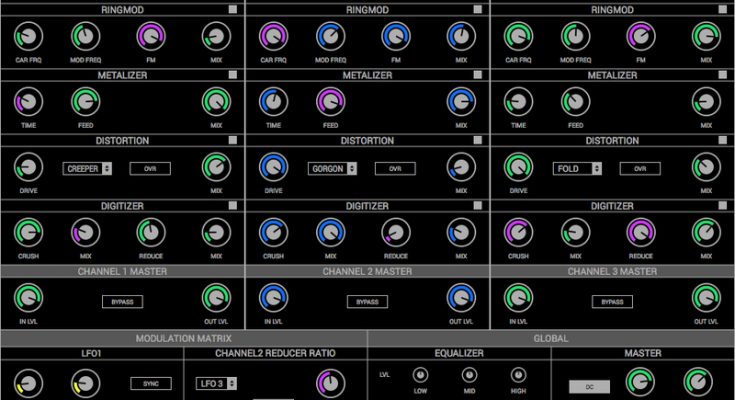Open the GORGON distortion type dropdown
The image size is (735, 400).
coord(333,168)
